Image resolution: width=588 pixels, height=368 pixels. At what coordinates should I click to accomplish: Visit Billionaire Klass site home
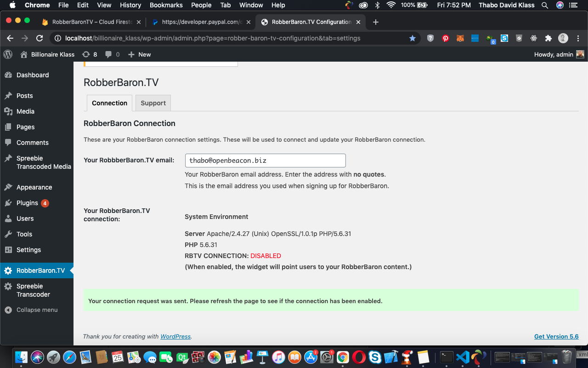[47, 54]
